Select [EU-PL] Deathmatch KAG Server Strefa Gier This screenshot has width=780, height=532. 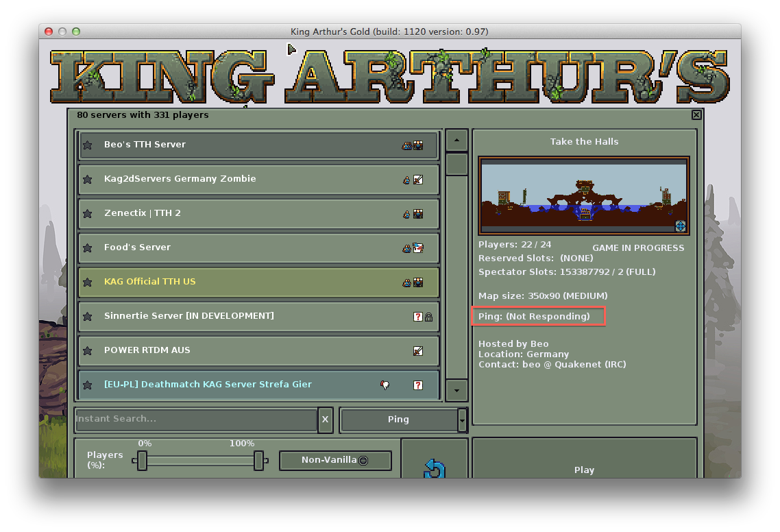click(258, 385)
